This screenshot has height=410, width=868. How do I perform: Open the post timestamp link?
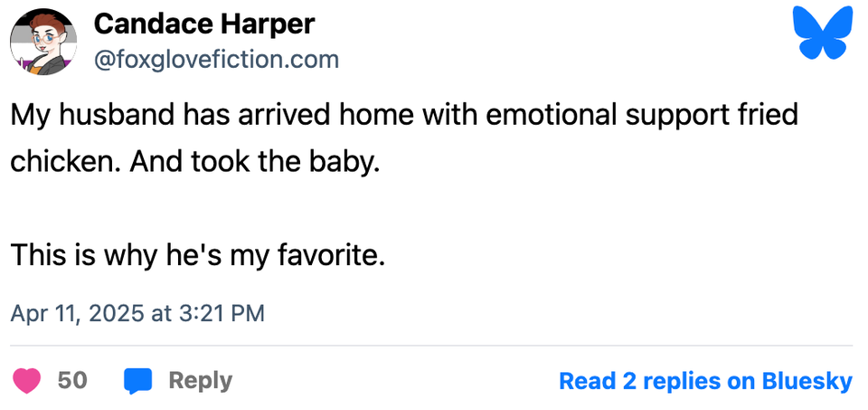(137, 313)
